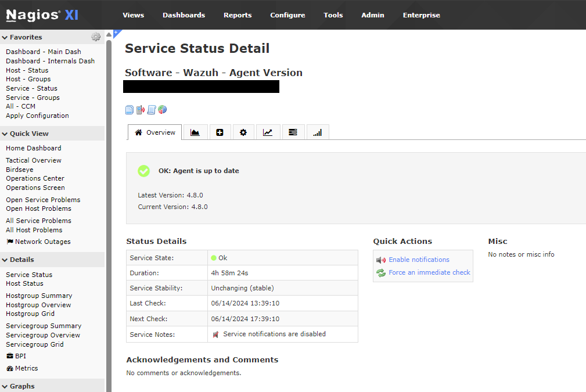Click the Last Check value 06/14/2024 13:39:10
Viewport: 586px width, 392px height.
(245, 303)
